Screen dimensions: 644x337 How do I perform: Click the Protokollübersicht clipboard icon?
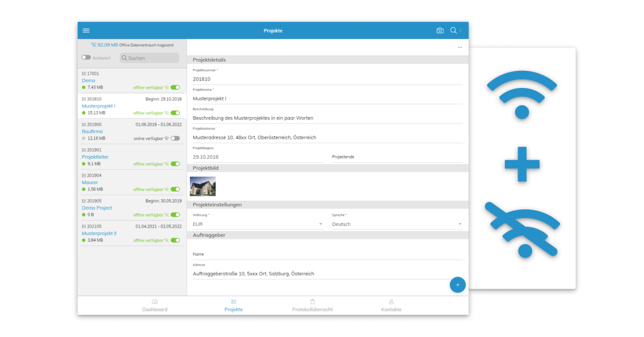click(x=312, y=302)
